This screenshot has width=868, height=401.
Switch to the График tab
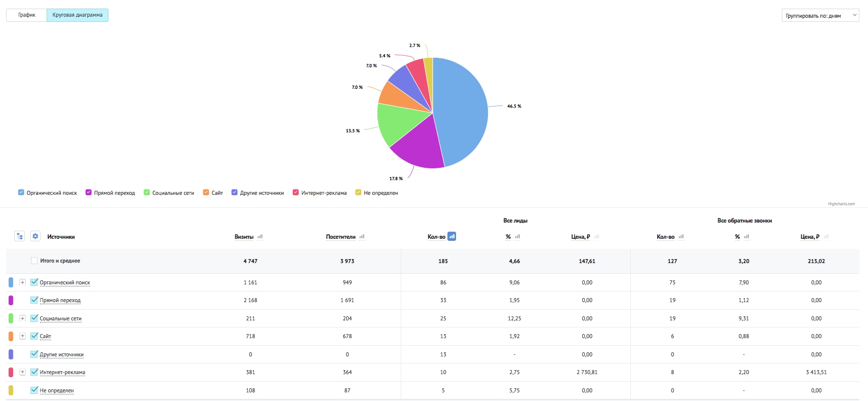pos(26,15)
